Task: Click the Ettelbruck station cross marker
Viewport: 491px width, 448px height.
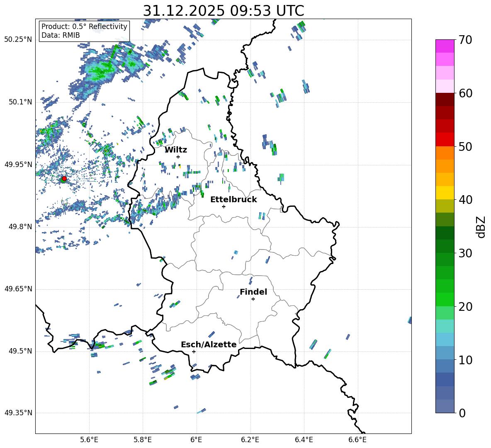Action: click(x=224, y=206)
